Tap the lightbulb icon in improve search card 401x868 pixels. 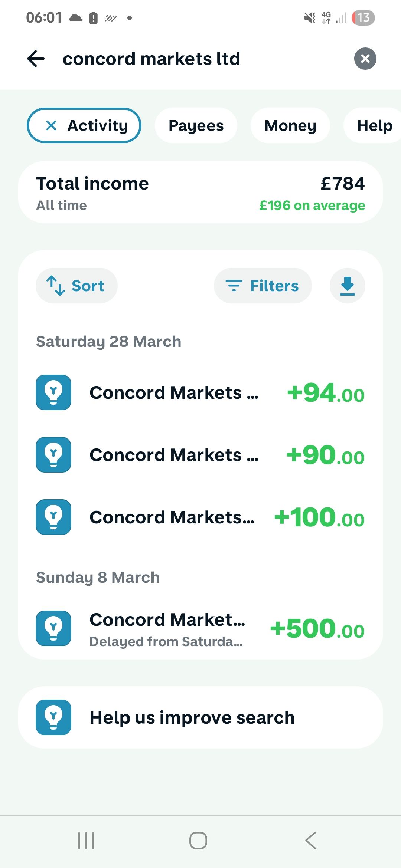click(53, 717)
